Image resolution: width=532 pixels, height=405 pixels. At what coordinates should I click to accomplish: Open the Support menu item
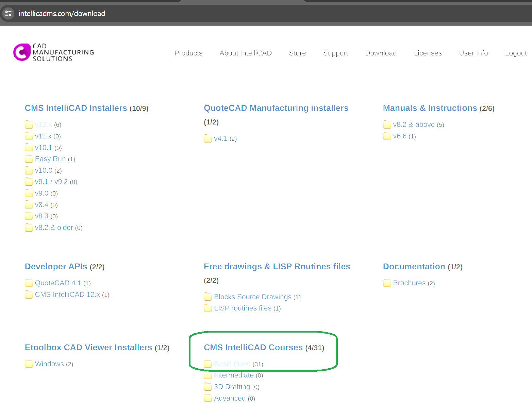click(x=336, y=53)
